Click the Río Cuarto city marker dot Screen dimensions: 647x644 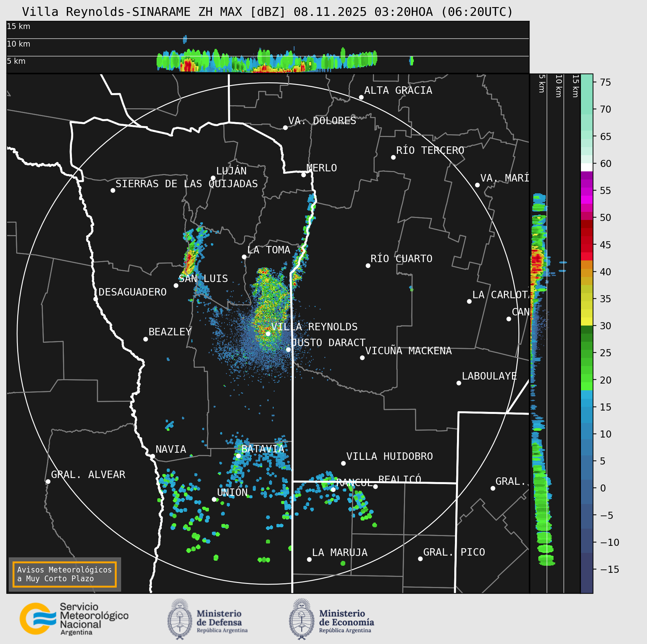368,265
